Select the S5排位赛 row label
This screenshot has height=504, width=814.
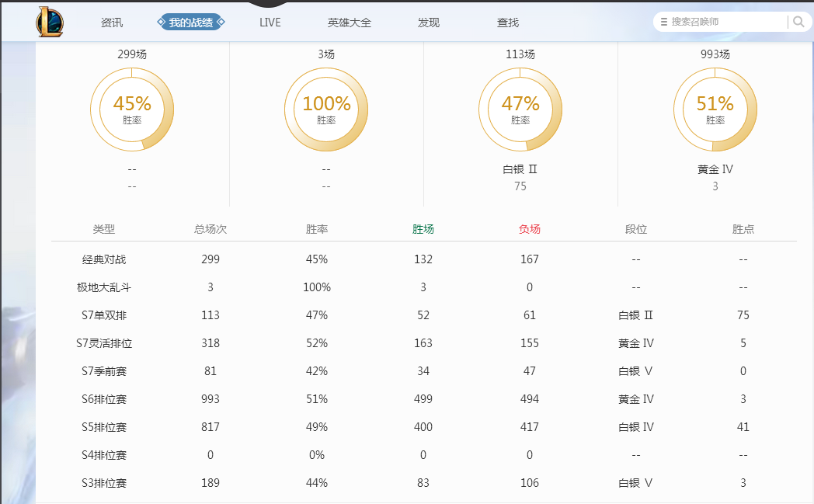point(104,427)
